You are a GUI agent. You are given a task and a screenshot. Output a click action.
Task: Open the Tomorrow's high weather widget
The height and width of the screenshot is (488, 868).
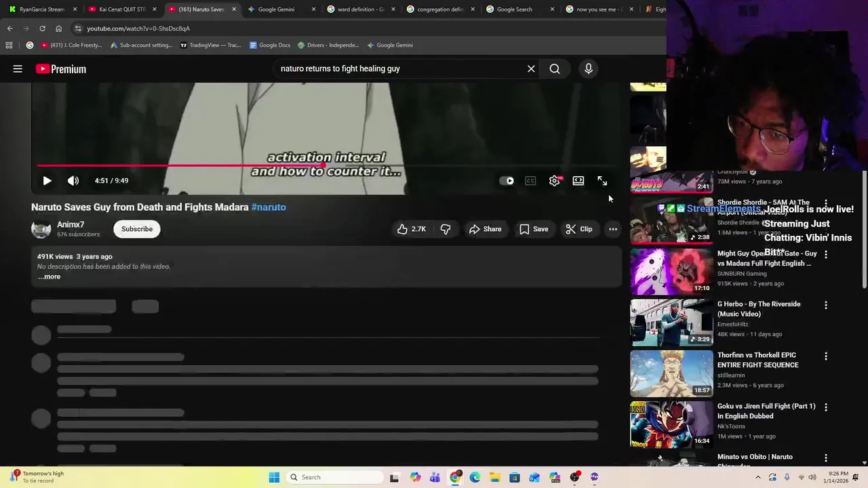point(37,477)
